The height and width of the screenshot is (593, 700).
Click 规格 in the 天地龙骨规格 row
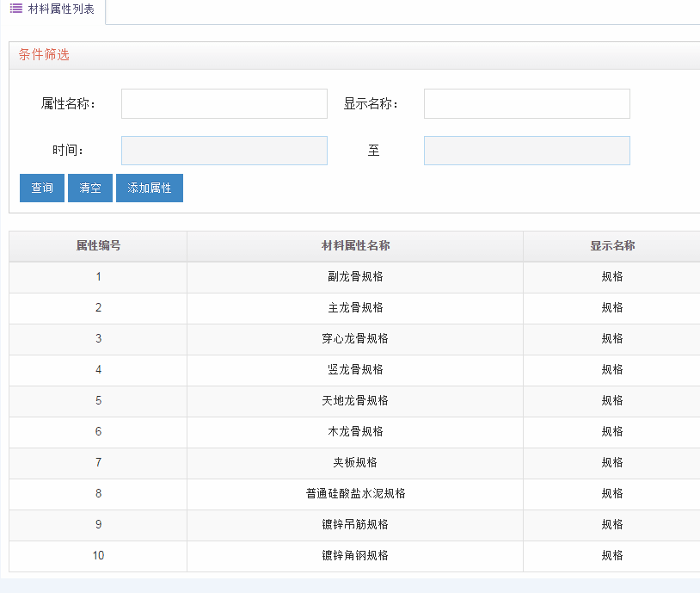click(612, 401)
